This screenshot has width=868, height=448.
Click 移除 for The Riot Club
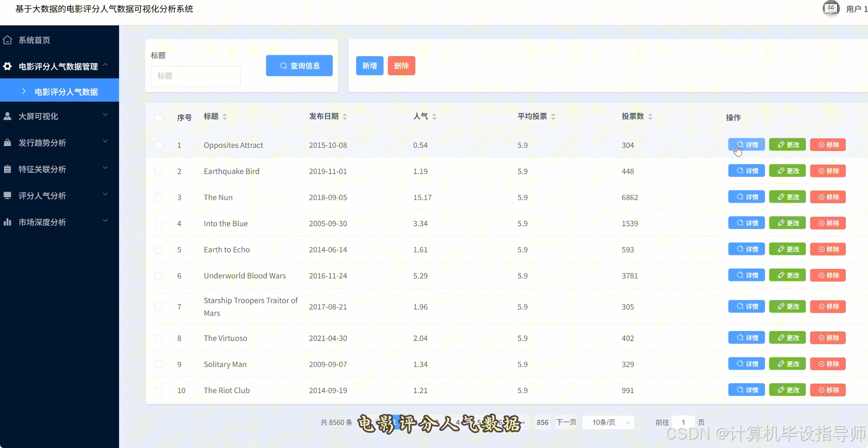pyautogui.click(x=828, y=390)
